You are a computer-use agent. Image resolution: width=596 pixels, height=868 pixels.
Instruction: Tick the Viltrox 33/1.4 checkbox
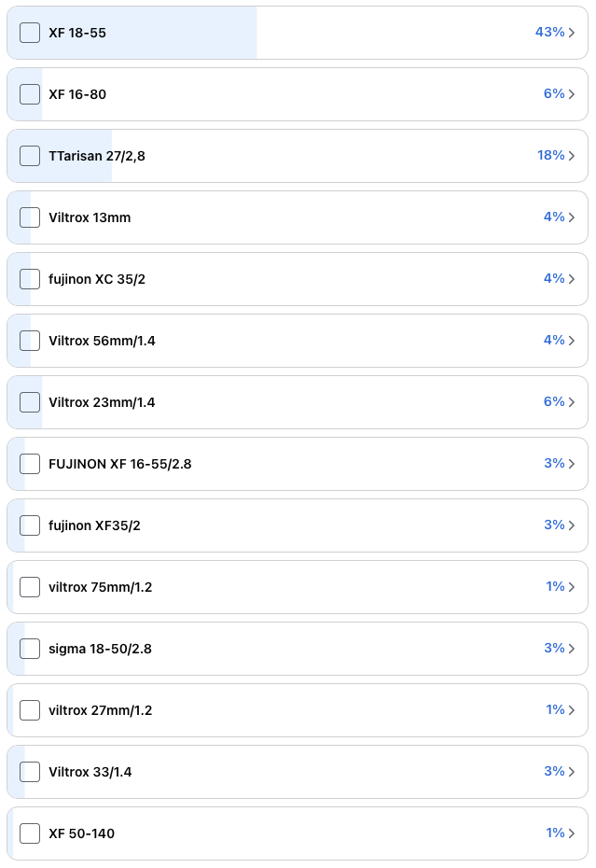point(30,772)
